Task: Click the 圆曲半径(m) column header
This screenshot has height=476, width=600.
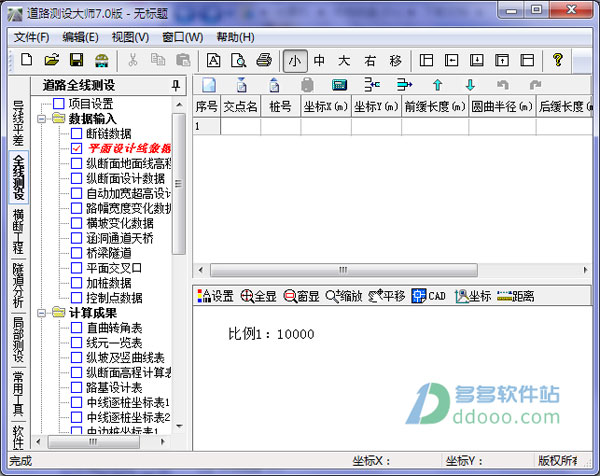Action: click(502, 106)
